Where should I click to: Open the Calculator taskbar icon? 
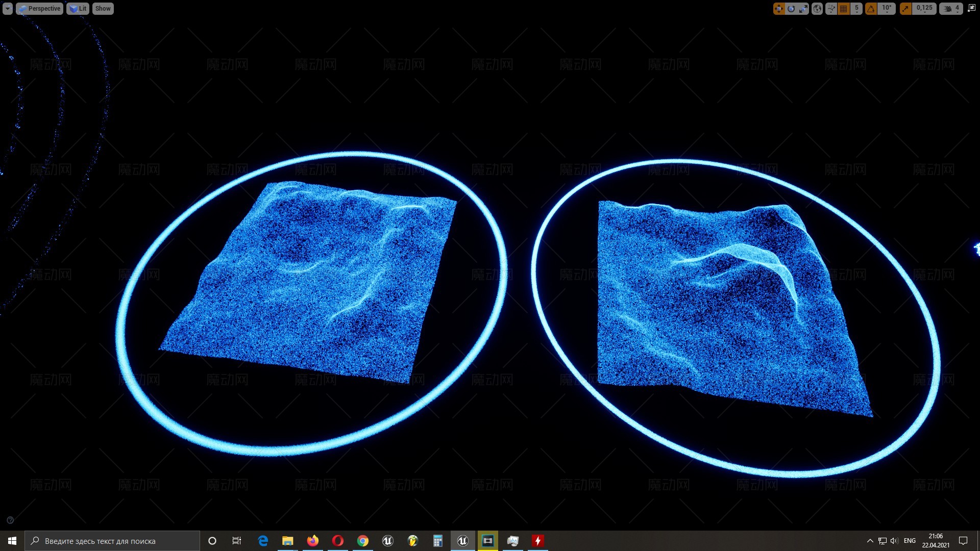click(438, 541)
